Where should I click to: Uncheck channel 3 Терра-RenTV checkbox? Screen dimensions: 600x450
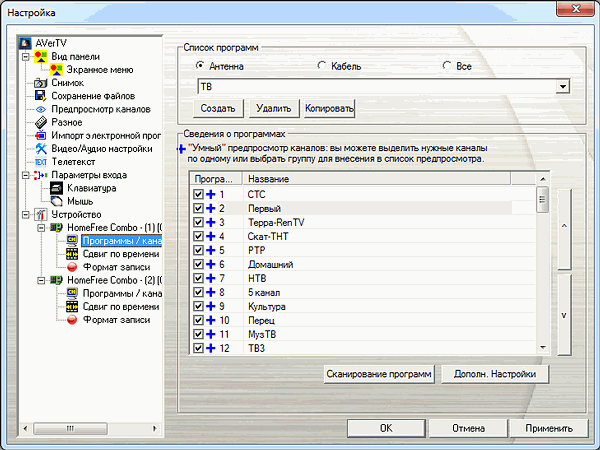pos(198,222)
